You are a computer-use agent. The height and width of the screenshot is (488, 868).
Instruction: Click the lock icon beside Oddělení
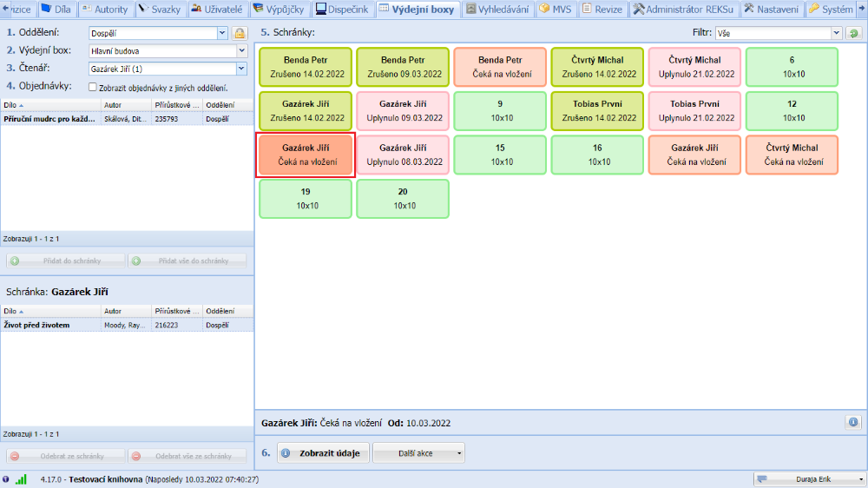click(x=240, y=33)
